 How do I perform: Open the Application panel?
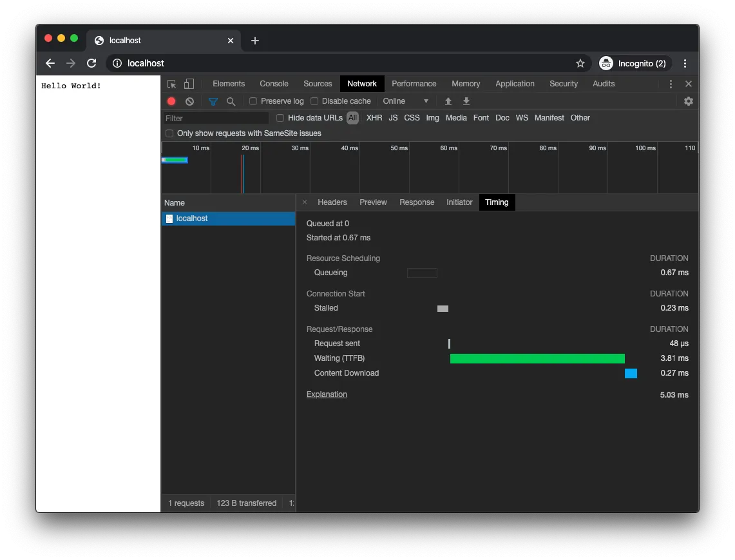[515, 84]
